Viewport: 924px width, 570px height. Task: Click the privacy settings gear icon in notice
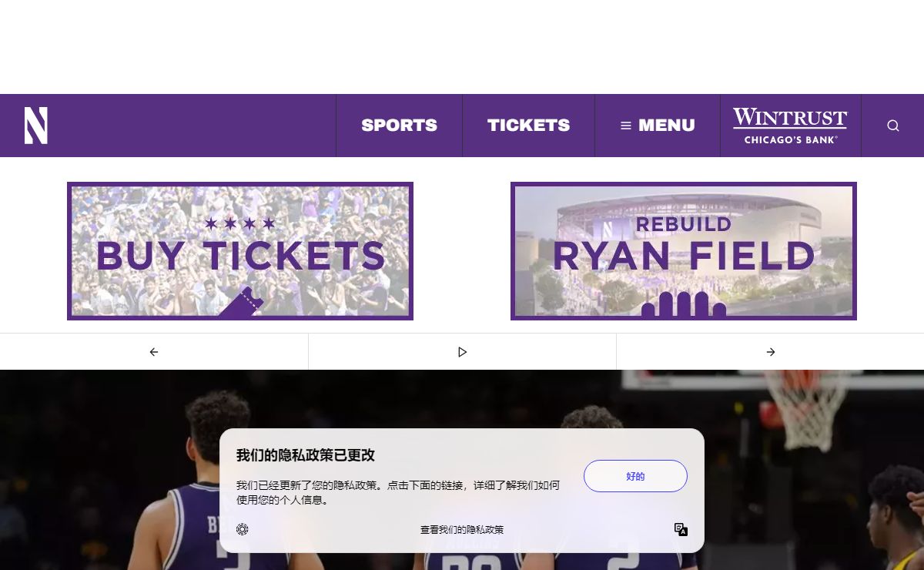click(243, 529)
